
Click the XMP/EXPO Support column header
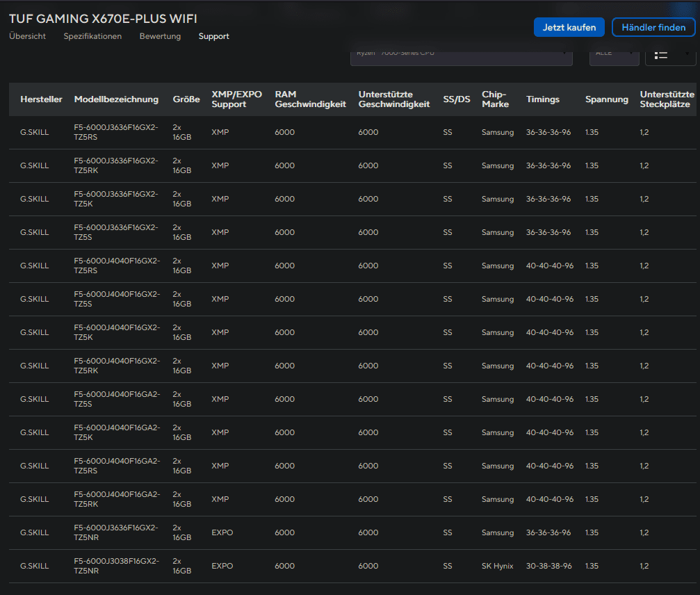click(236, 99)
